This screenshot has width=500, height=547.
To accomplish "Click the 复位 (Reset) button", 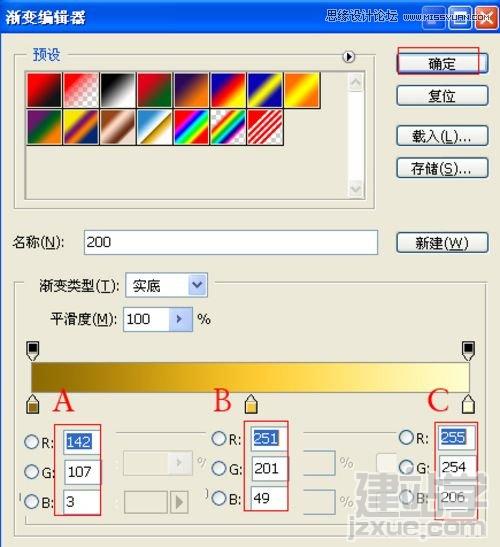I will 442,96.
